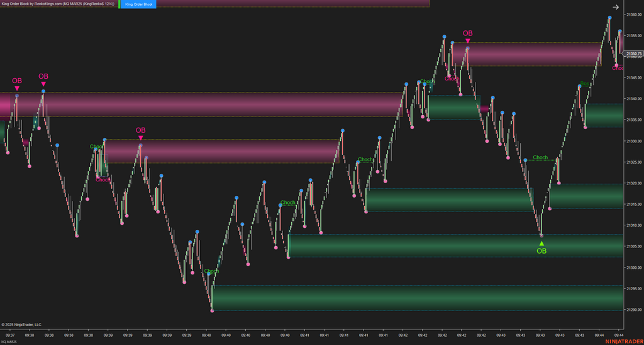Screen dimensions: 644x345
Task: Select the King Order Block by RenkoKings.com chart title
Action: click(x=57, y=4)
